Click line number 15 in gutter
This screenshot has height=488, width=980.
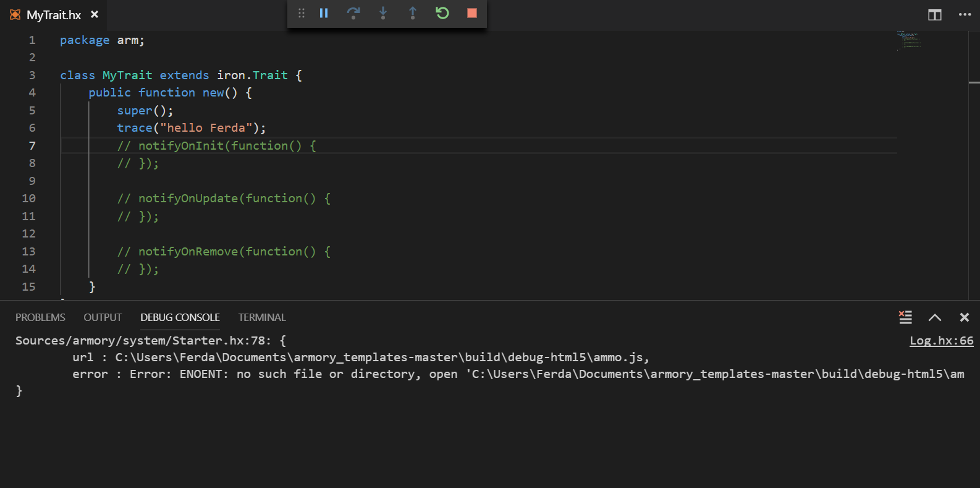tap(29, 286)
